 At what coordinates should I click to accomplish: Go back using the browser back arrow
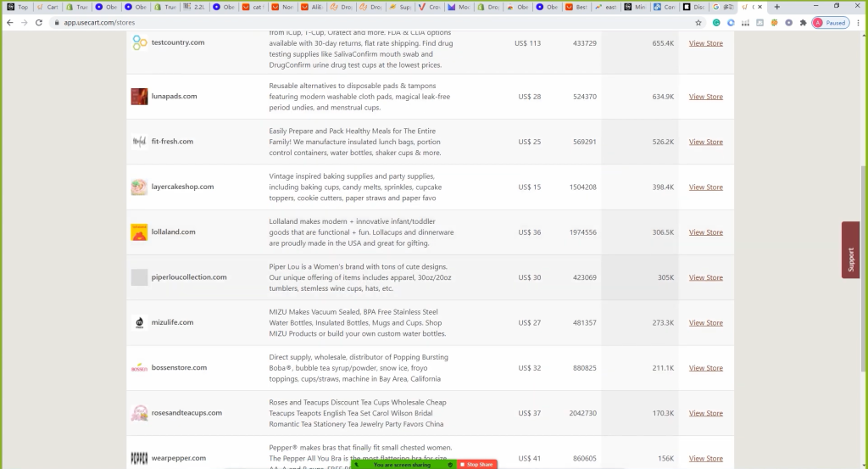(9, 23)
